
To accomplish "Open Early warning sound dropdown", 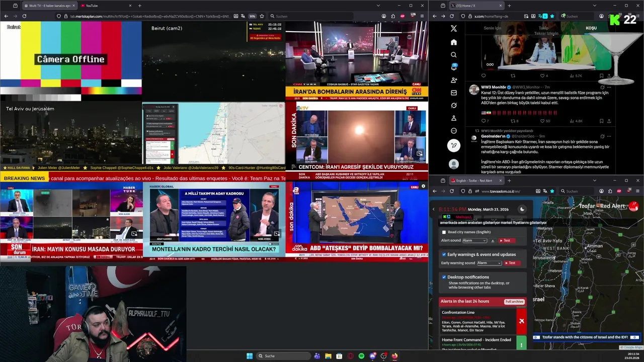I will [x=489, y=263].
